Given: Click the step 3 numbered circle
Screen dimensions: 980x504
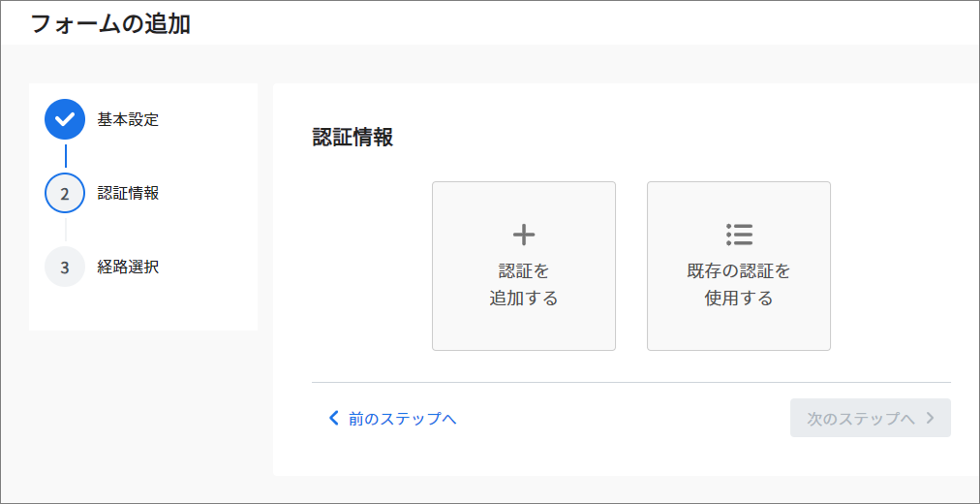Looking at the screenshot, I should click(64, 267).
